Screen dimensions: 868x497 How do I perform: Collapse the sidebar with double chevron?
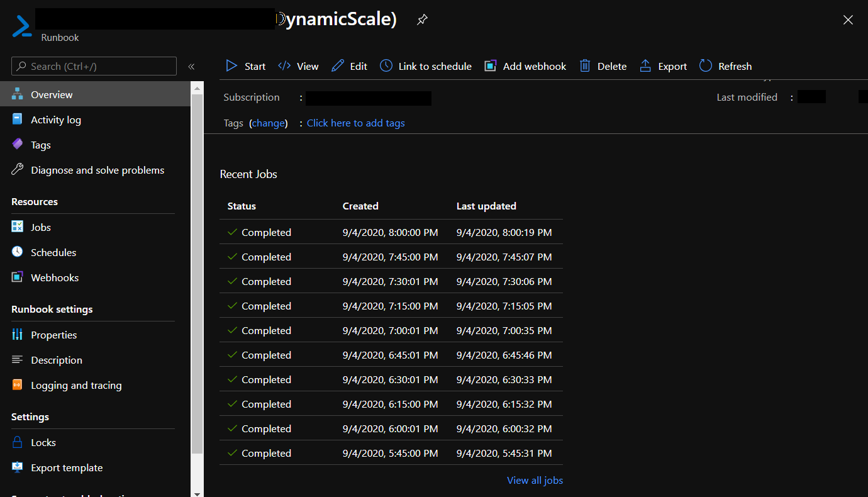(191, 66)
